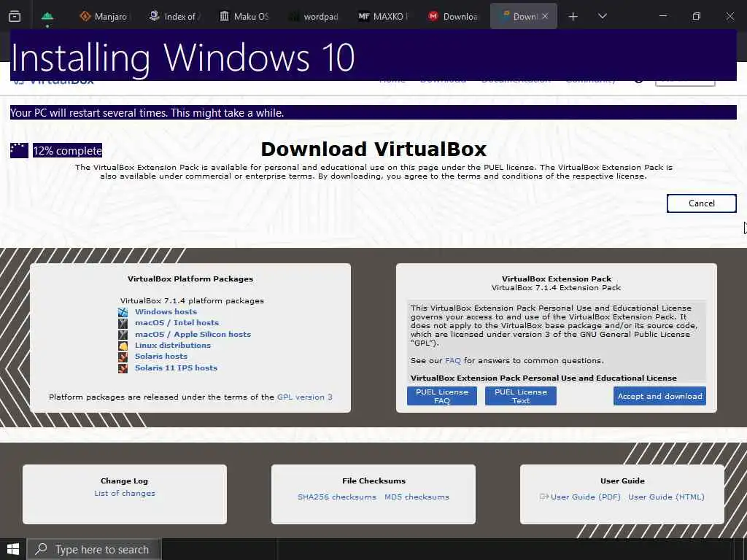Click the macOS / Intel hosts icon

(123, 323)
